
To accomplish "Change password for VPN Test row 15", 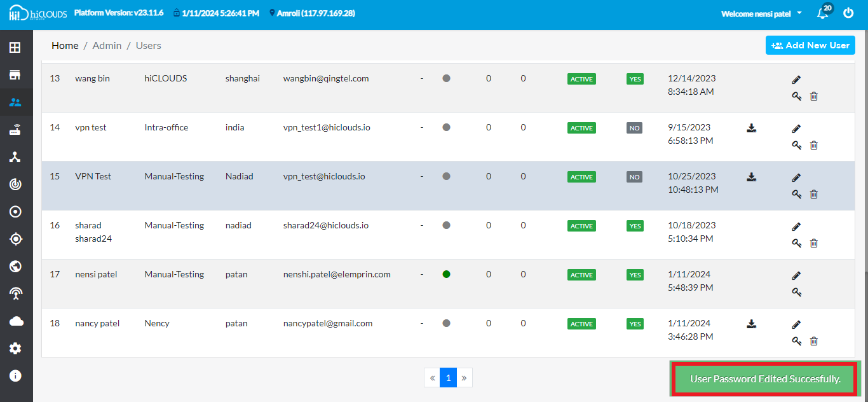I will [x=796, y=194].
